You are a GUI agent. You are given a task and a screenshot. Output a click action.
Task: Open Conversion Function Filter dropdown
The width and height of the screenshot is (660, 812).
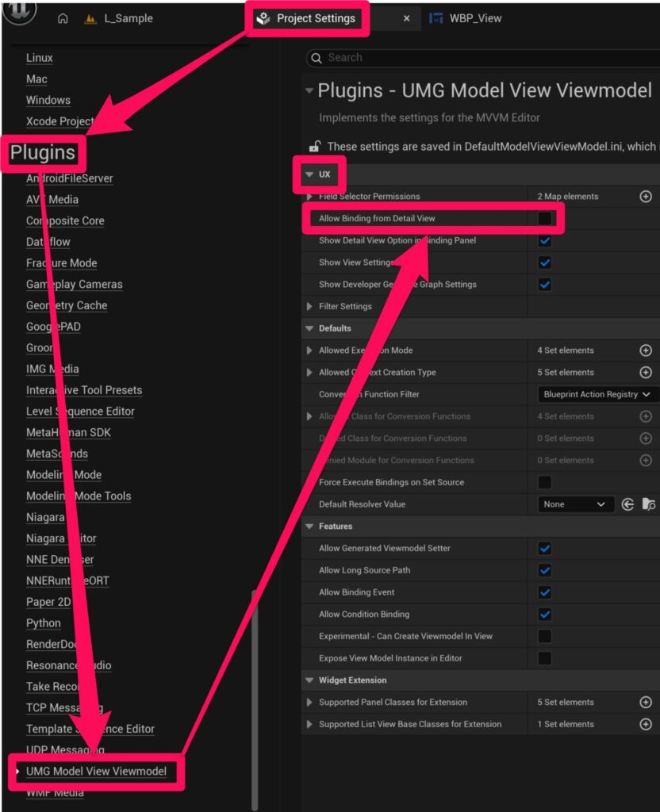point(597,394)
